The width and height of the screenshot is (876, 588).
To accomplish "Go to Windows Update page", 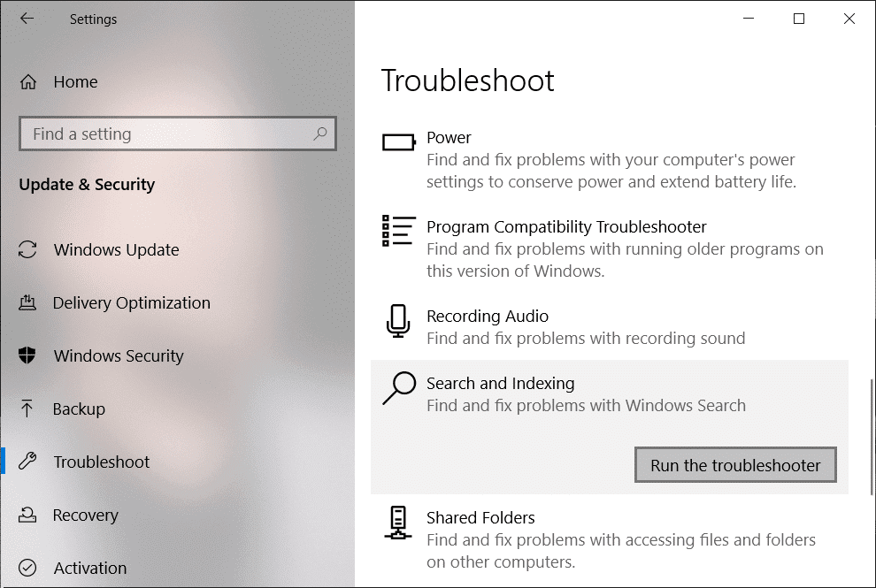I will (116, 250).
